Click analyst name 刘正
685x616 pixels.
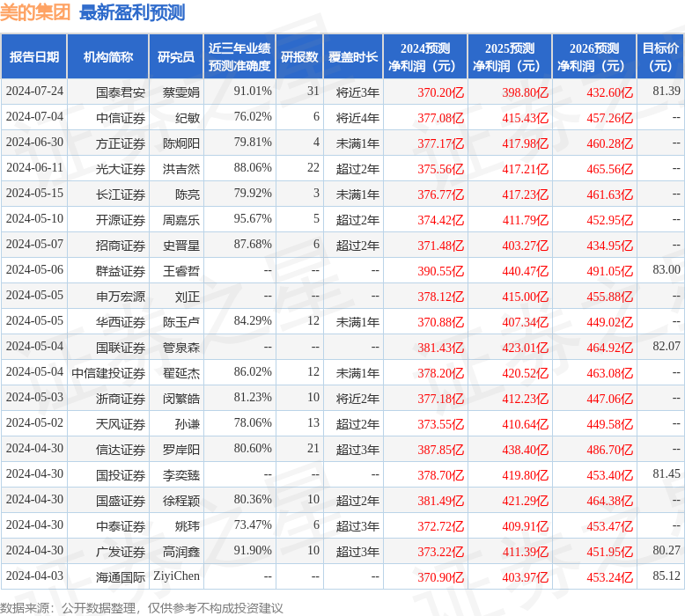click(187, 297)
